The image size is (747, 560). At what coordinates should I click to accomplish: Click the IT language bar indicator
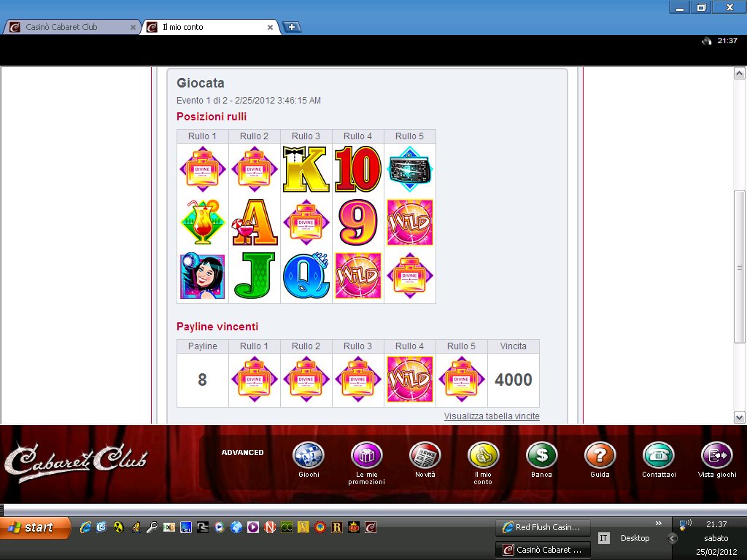[x=603, y=538]
